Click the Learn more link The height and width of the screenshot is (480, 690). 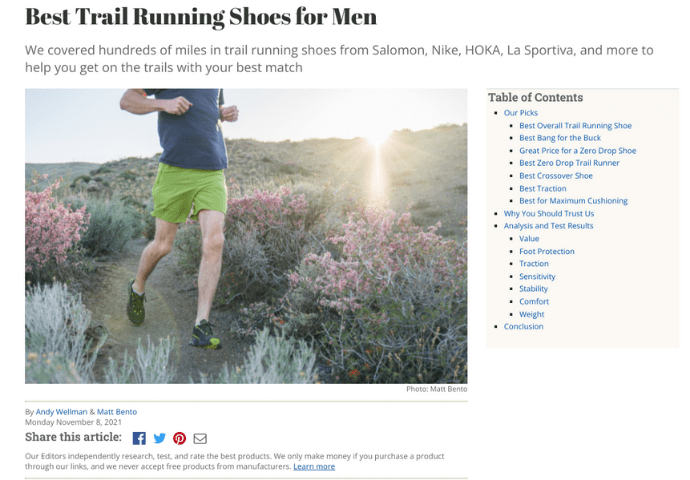pyautogui.click(x=314, y=466)
